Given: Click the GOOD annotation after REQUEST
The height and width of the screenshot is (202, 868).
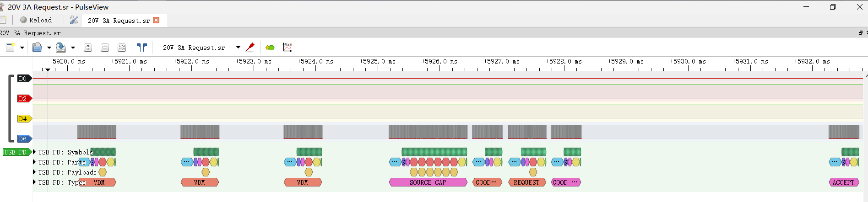Looking at the screenshot, I should [566, 182].
